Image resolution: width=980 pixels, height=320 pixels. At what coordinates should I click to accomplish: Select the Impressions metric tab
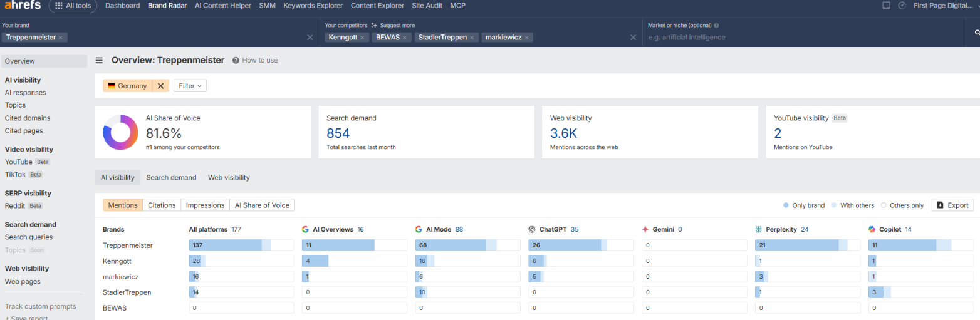point(205,205)
